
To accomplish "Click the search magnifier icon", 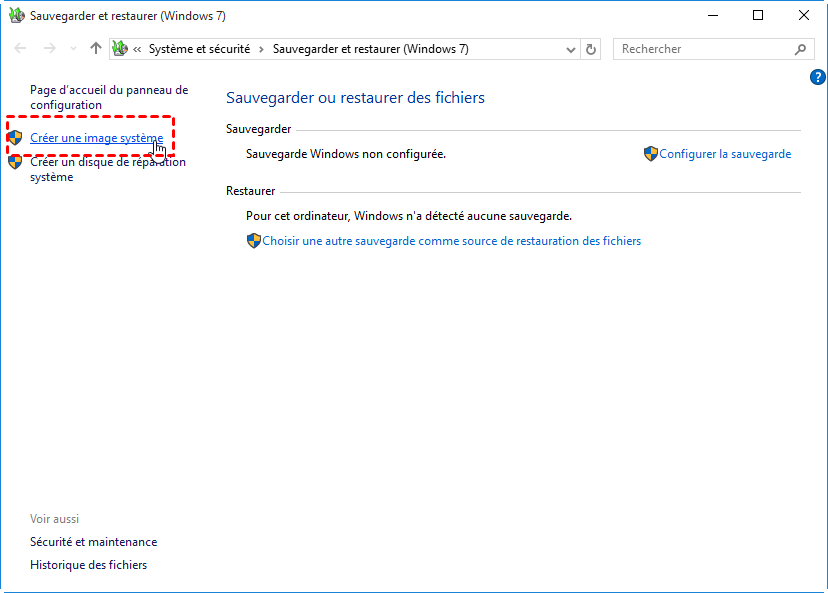I will tap(801, 49).
